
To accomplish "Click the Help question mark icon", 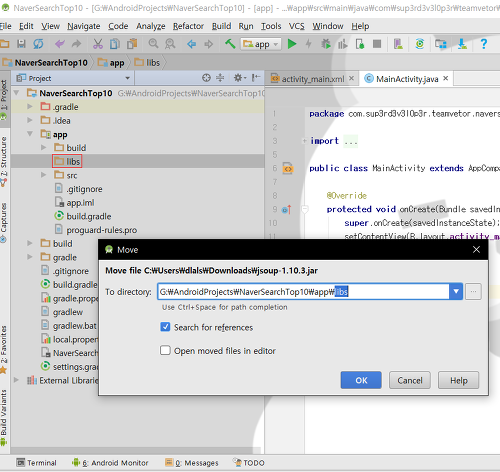I will pyautogui.click(x=483, y=44).
